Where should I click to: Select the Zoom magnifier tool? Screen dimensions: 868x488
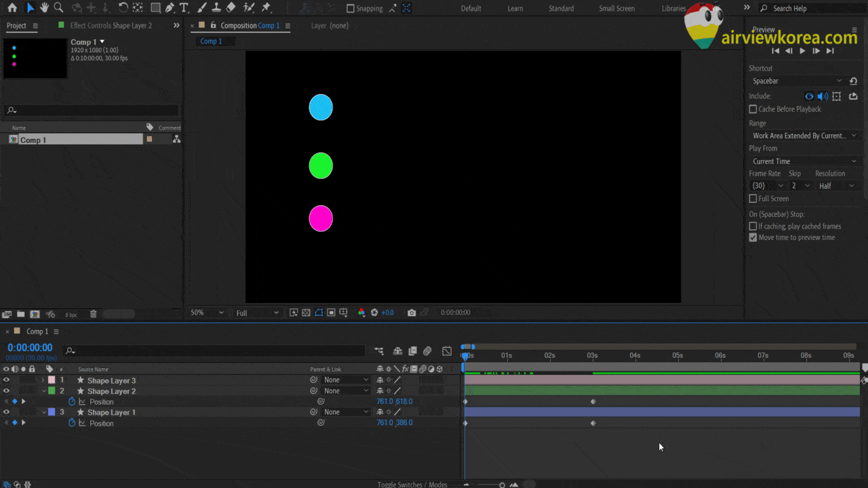[x=58, y=8]
